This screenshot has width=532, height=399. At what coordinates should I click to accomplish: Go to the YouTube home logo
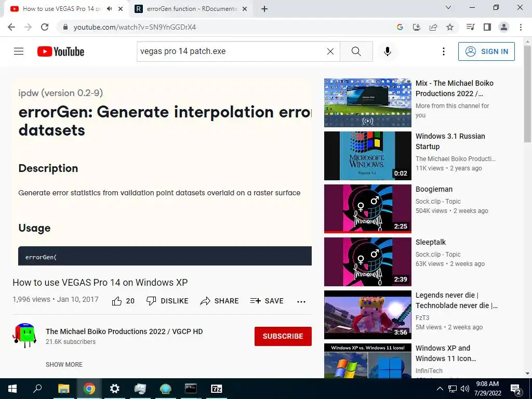pyautogui.click(x=61, y=51)
